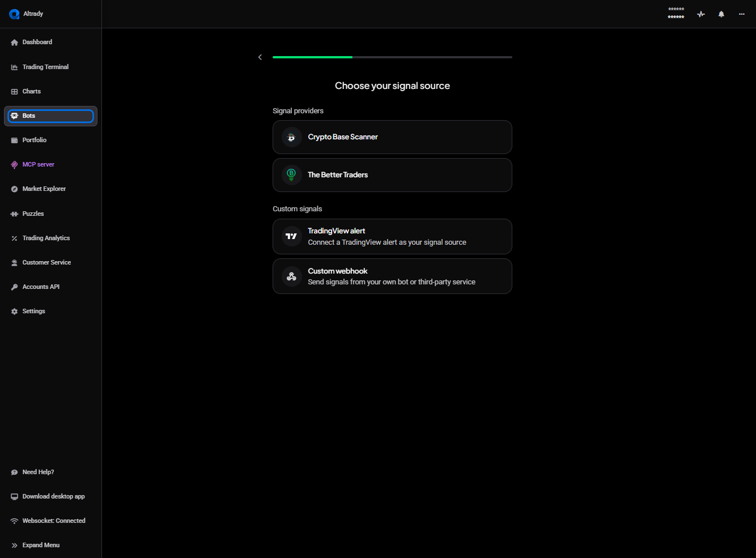Choose The Better Traders signal provider
The image size is (756, 558).
click(x=392, y=175)
